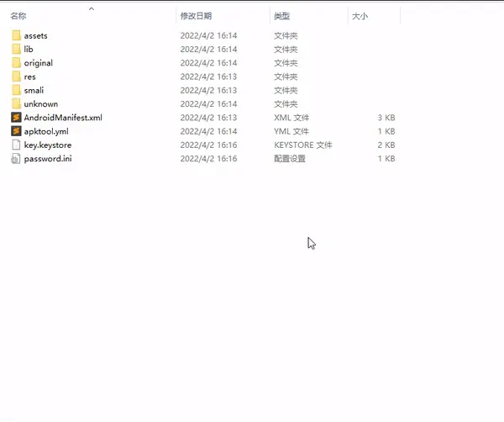Click the lib folder icon
The height and width of the screenshot is (422, 504).
pos(16,50)
